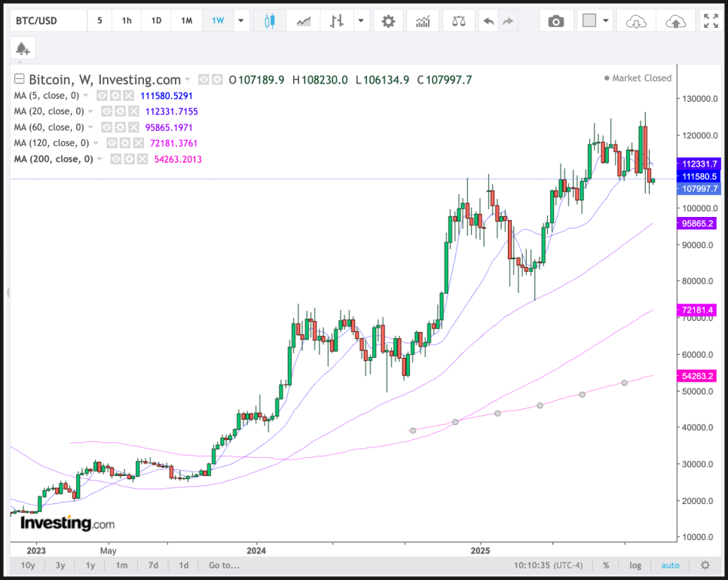Open the timeframe dropdown arrow next to 1W
The height and width of the screenshot is (580, 728).
[x=240, y=21]
